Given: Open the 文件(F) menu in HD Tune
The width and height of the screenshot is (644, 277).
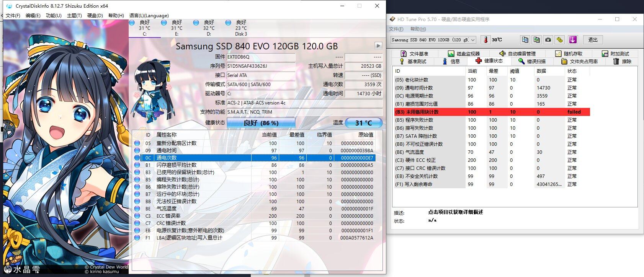Looking at the screenshot, I should tap(396, 29).
